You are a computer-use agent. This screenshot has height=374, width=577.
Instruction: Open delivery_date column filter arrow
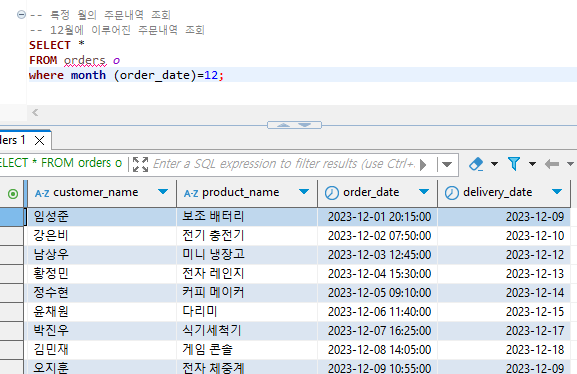[x=557, y=191]
